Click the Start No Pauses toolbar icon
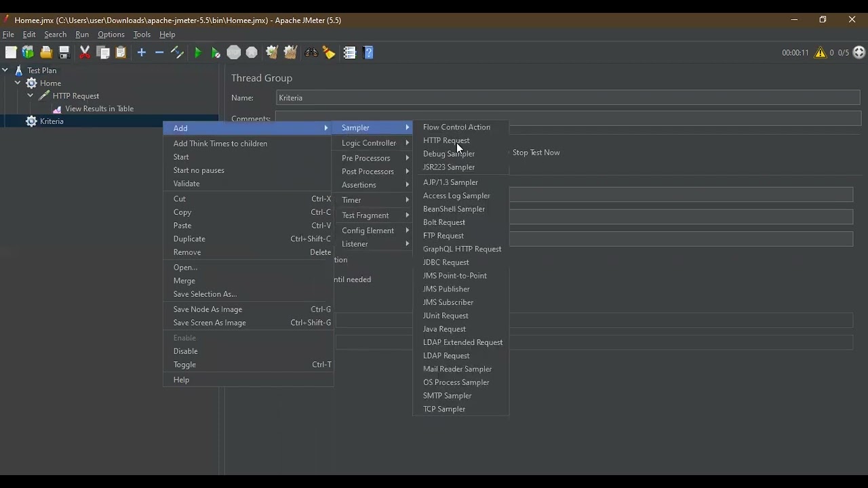 216,52
